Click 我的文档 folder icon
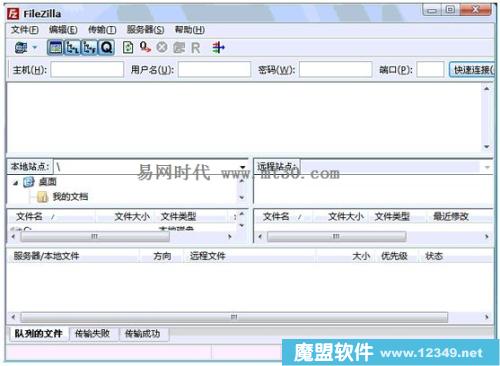 [42, 197]
